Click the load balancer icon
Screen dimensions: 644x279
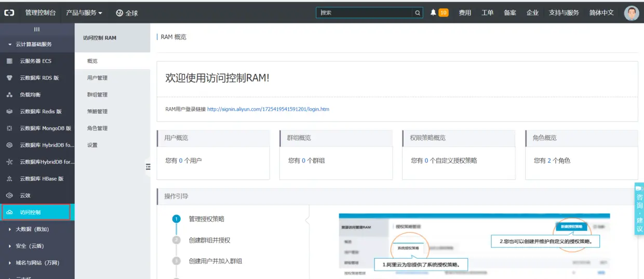coord(9,95)
